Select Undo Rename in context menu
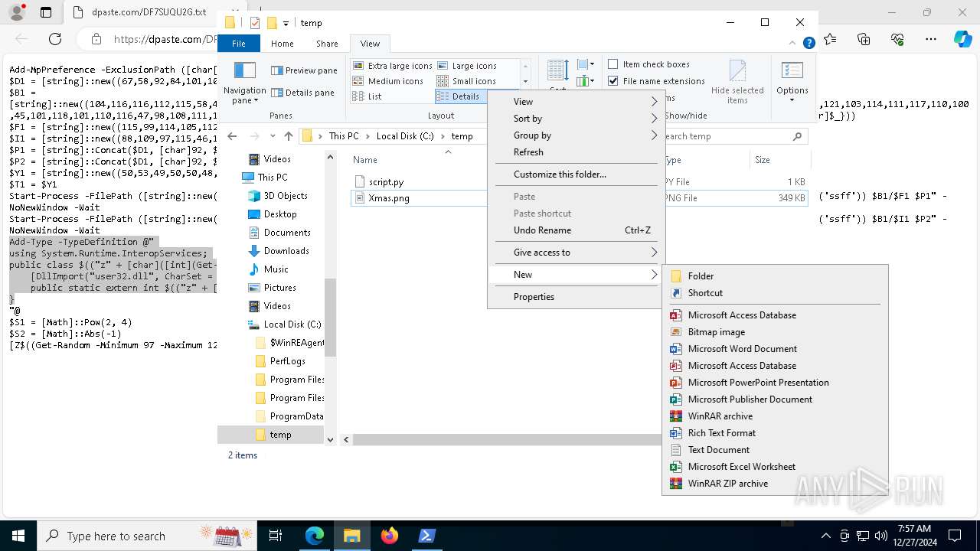Screen dimensions: 980x551 point(576,230)
